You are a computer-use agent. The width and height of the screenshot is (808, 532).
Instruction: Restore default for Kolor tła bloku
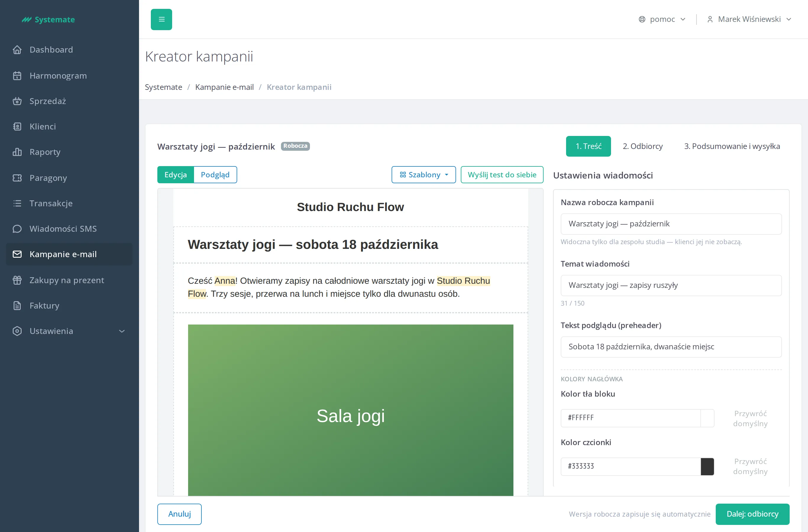pos(750,418)
